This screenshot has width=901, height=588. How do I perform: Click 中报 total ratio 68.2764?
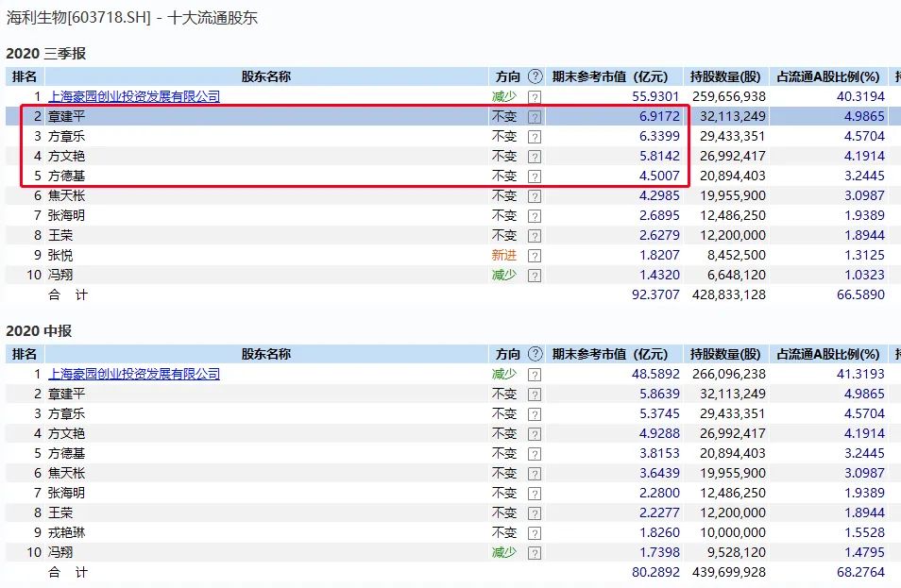pos(860,572)
